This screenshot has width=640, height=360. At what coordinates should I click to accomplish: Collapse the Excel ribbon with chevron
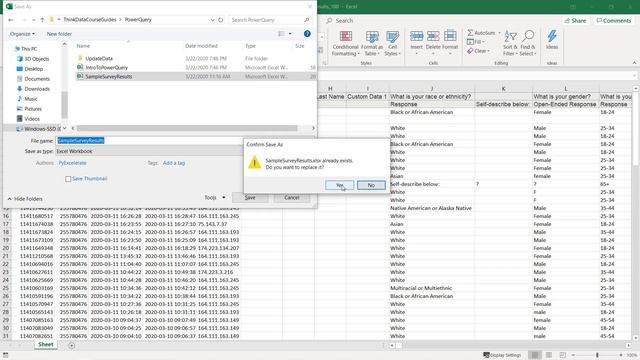point(634,63)
